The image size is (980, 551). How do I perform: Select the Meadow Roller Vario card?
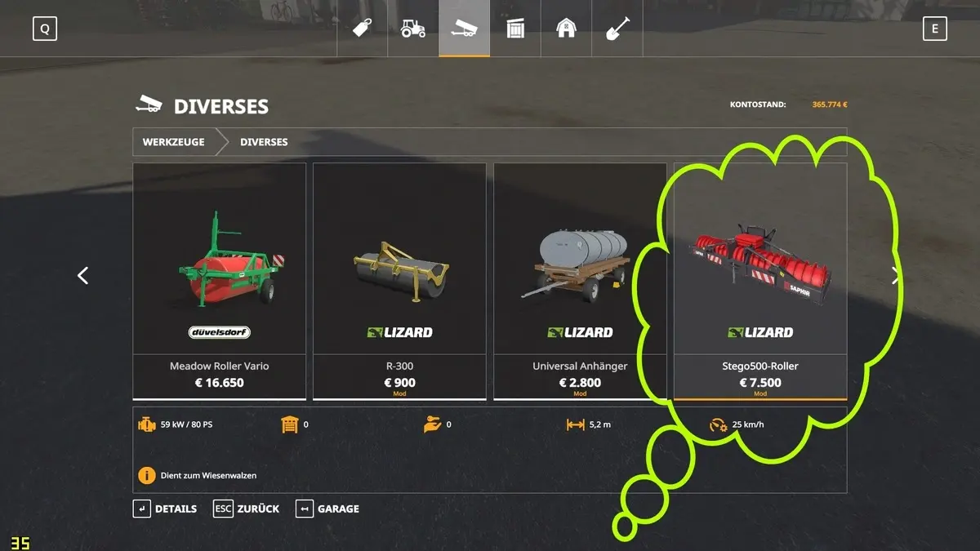[x=219, y=282]
